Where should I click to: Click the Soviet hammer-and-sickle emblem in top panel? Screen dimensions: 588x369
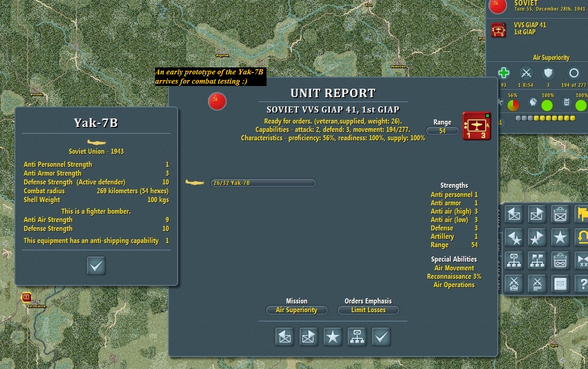498,6
